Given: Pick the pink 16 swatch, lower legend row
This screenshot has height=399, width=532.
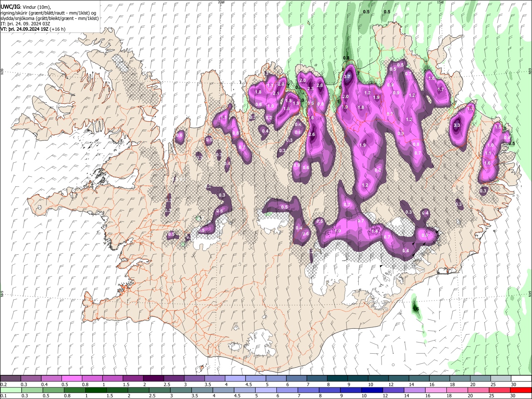Looking at the screenshot, I should coord(436,390).
